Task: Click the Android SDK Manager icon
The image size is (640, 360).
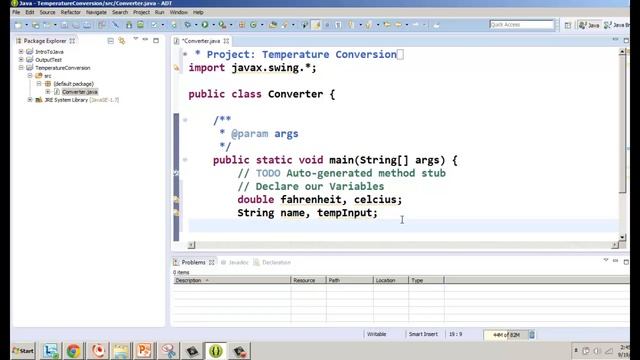Action: 129,25
